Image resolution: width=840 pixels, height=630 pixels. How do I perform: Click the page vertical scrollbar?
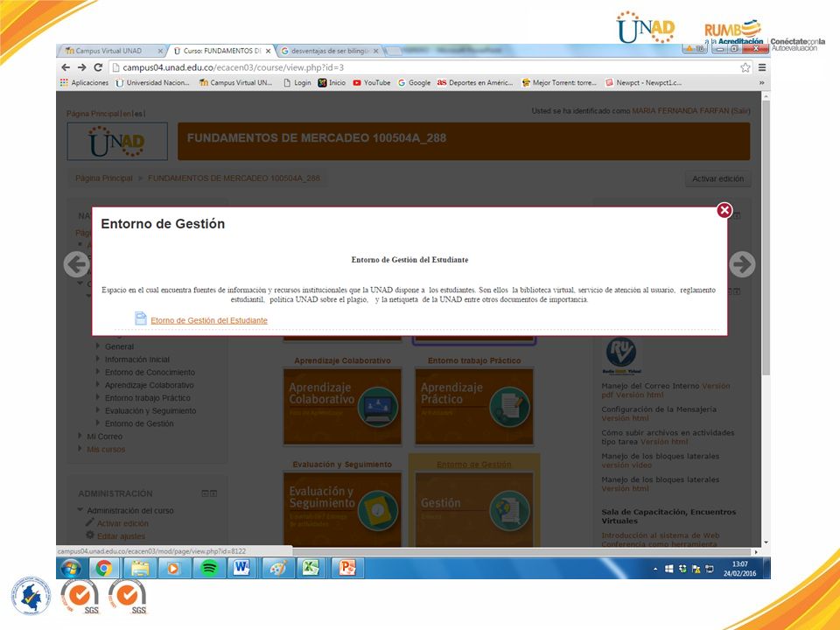click(x=766, y=238)
